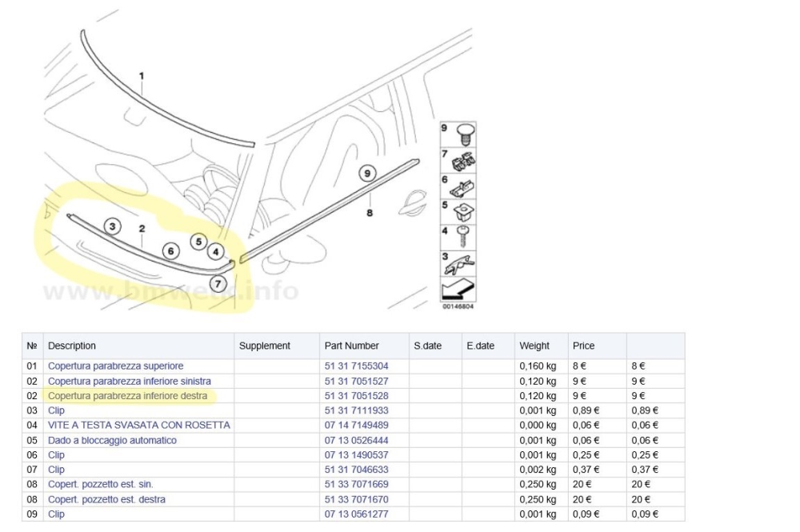
Task: Open the Clip link in row 09
Action: (56, 514)
